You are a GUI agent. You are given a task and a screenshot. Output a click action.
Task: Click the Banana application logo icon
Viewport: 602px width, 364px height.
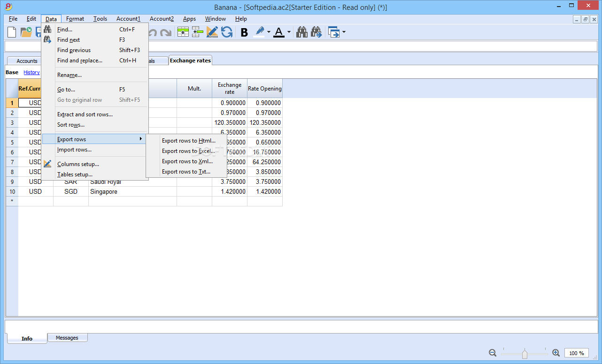coord(8,7)
